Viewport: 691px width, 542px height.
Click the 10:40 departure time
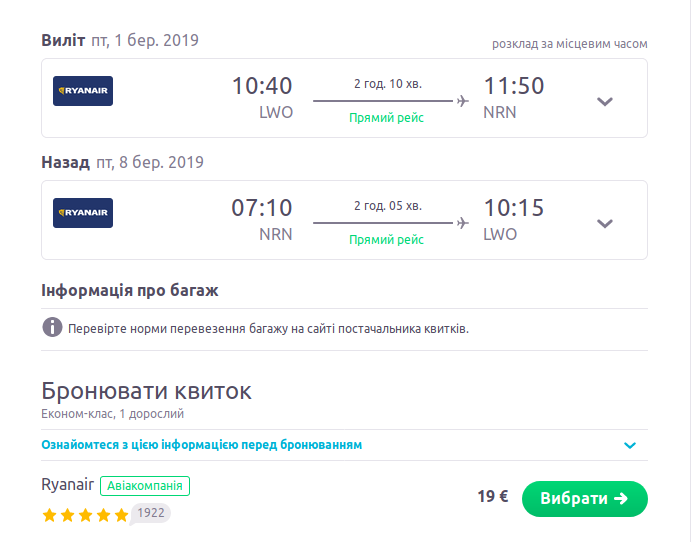[x=262, y=87]
